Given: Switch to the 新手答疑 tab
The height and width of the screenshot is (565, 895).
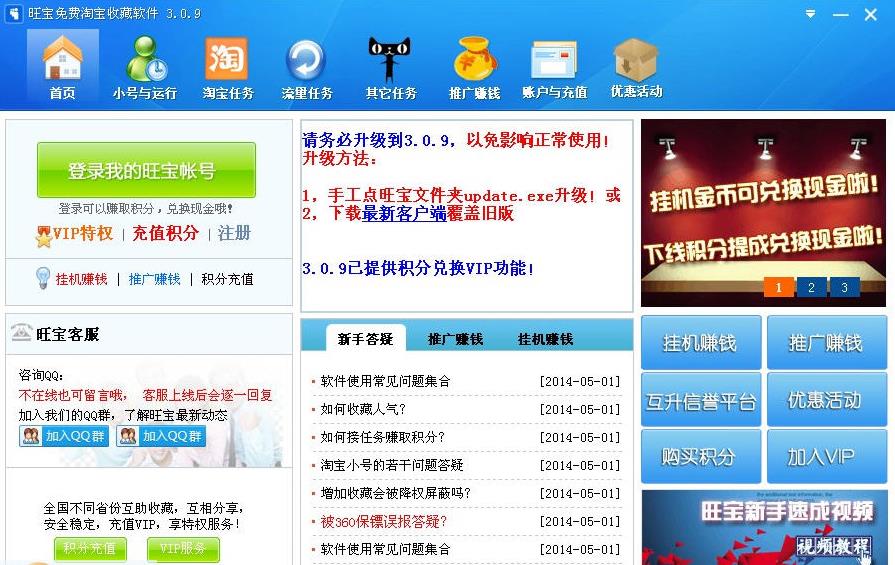Looking at the screenshot, I should tap(365, 339).
